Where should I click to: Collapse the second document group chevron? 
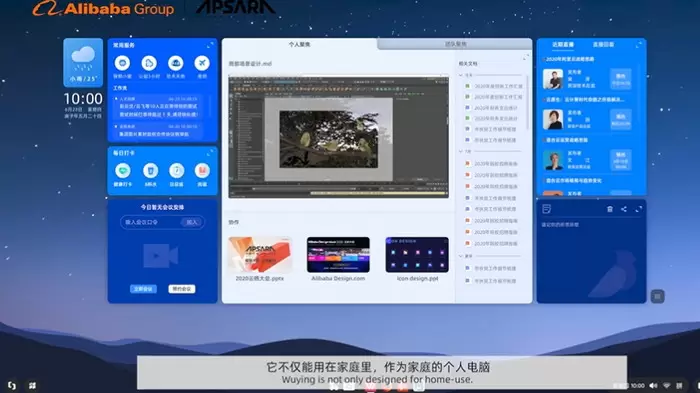[x=461, y=151]
